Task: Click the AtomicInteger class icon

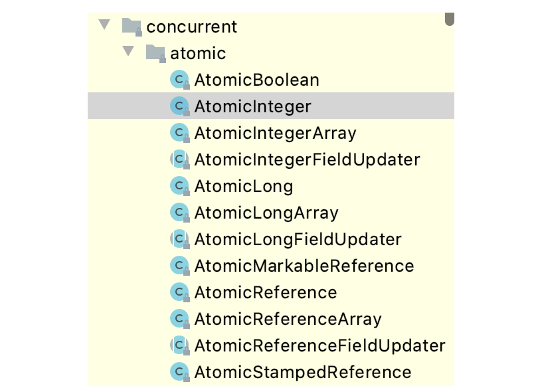Action: [179, 106]
